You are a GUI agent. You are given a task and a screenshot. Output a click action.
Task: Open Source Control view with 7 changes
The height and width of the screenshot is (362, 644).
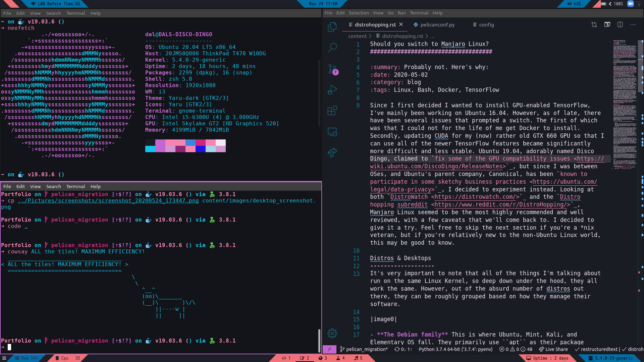[x=333, y=69]
